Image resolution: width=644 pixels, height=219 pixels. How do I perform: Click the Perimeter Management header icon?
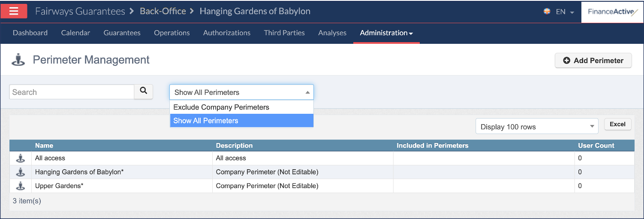pos(18,60)
